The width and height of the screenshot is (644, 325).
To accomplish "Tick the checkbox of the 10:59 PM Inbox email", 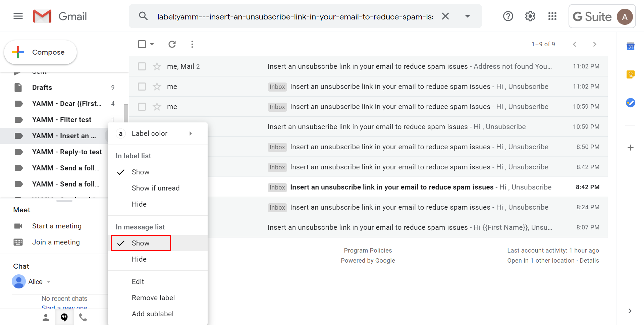I will pos(142,107).
